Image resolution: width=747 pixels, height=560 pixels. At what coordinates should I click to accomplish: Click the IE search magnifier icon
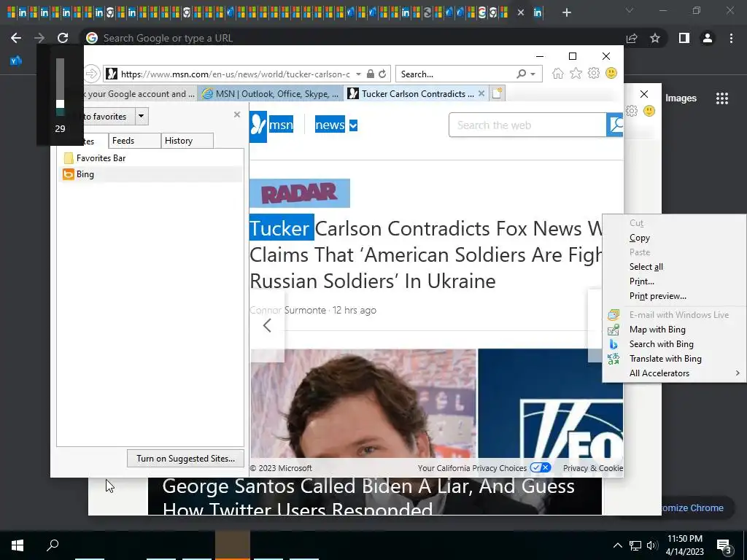(x=521, y=74)
